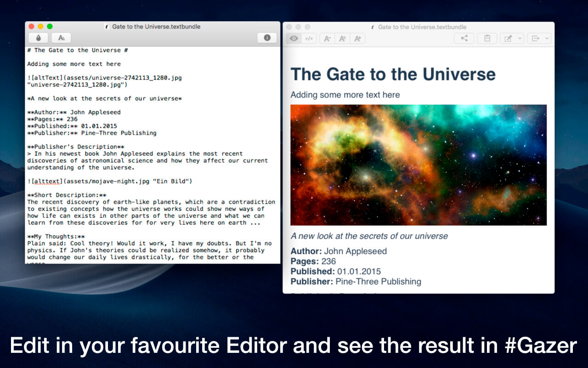Zoom the editor window with the green button
This screenshot has height=368, width=588.
(50, 27)
